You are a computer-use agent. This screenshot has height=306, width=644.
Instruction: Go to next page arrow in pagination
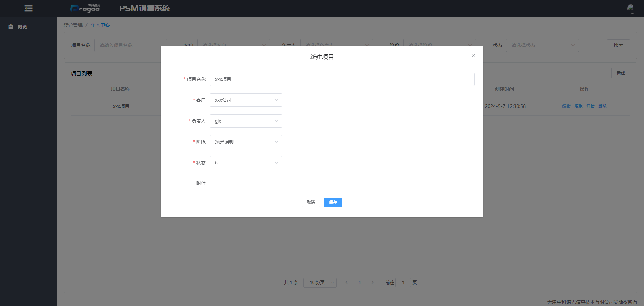[x=372, y=282]
